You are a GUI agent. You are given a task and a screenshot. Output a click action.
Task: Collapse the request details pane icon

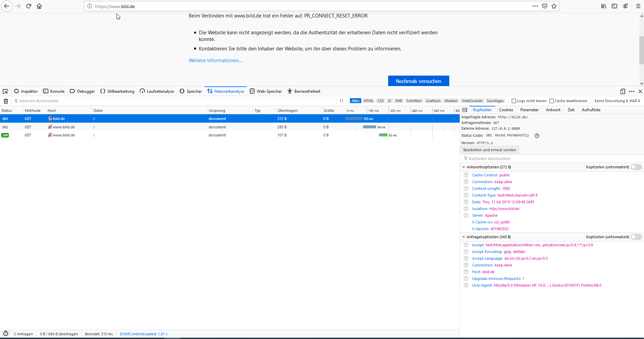point(465,110)
